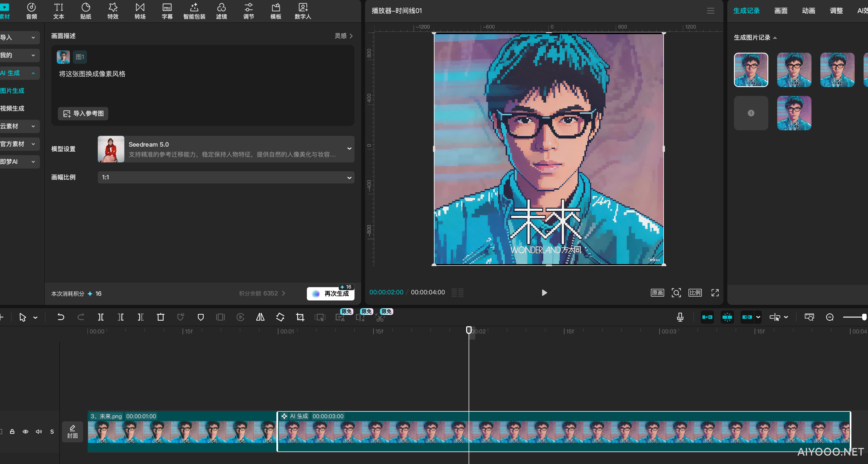The height and width of the screenshot is (464, 868).
Task: Toggle the auto snap button
Action: (727, 317)
